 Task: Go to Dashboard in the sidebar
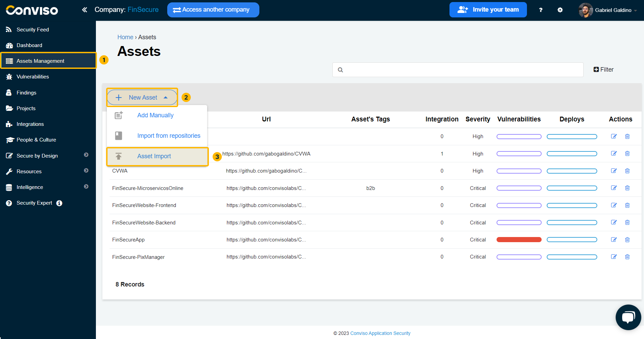click(x=29, y=45)
